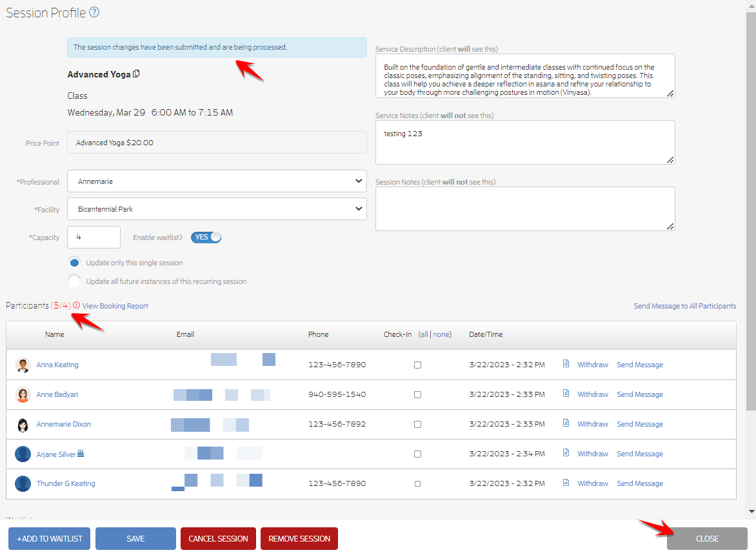Click Send Message to All Participants
756x557 pixels.
point(684,306)
